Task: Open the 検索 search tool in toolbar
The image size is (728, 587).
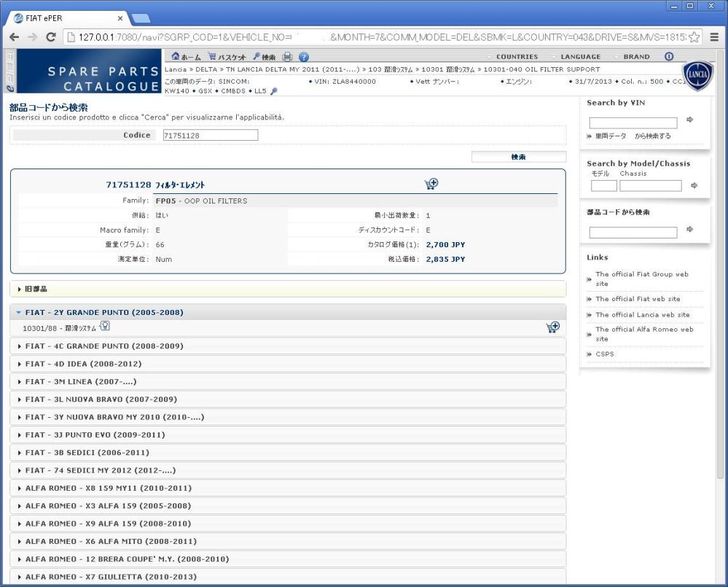Action: (x=265, y=57)
